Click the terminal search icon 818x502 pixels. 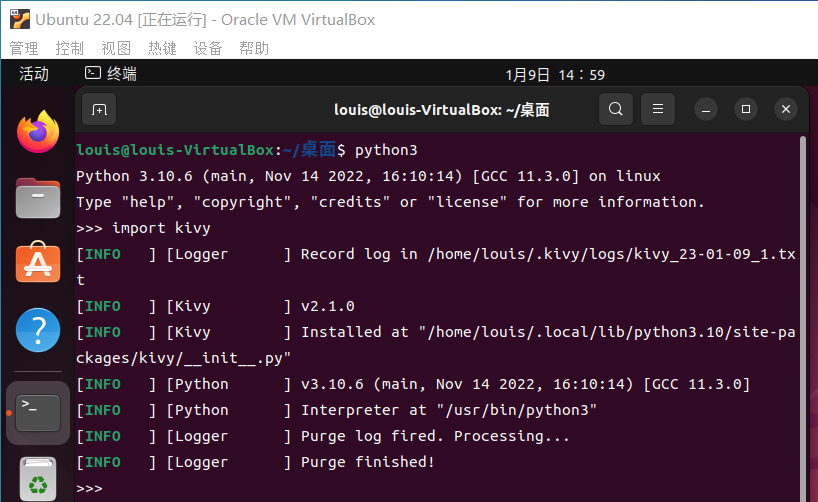(x=616, y=109)
